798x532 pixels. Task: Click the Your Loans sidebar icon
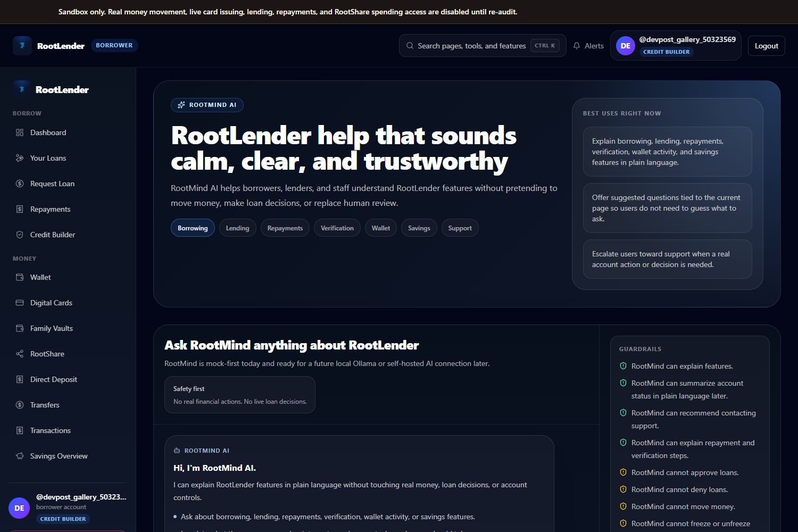20,158
